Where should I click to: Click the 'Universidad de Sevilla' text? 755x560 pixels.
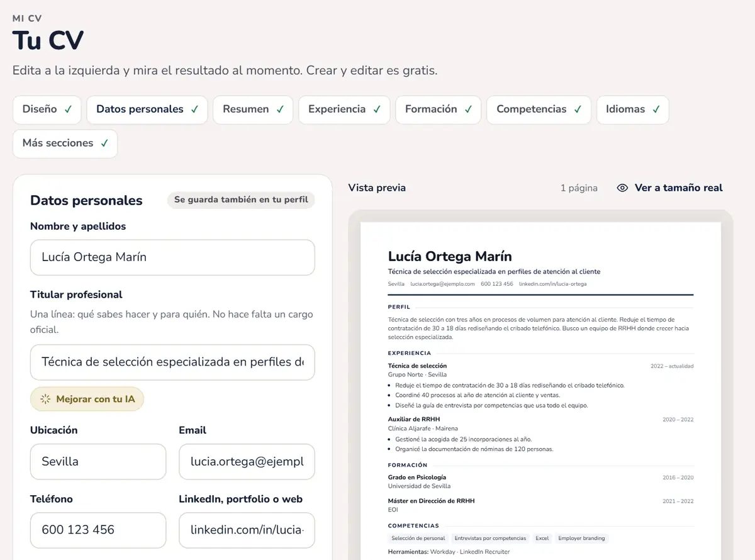(x=419, y=486)
